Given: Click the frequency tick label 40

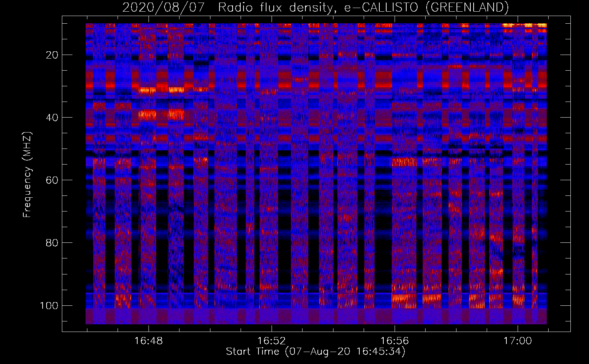Looking at the screenshot, I should pyautogui.click(x=52, y=118).
